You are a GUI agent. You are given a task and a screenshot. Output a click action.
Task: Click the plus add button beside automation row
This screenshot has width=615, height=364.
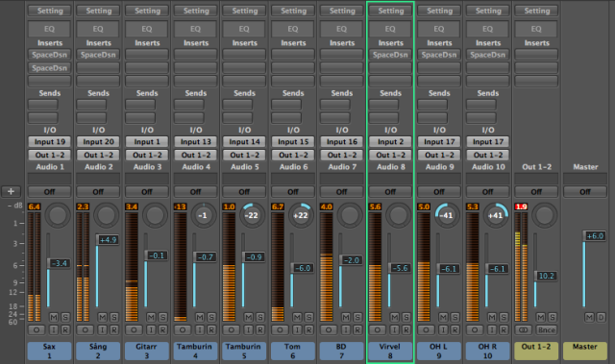(11, 191)
